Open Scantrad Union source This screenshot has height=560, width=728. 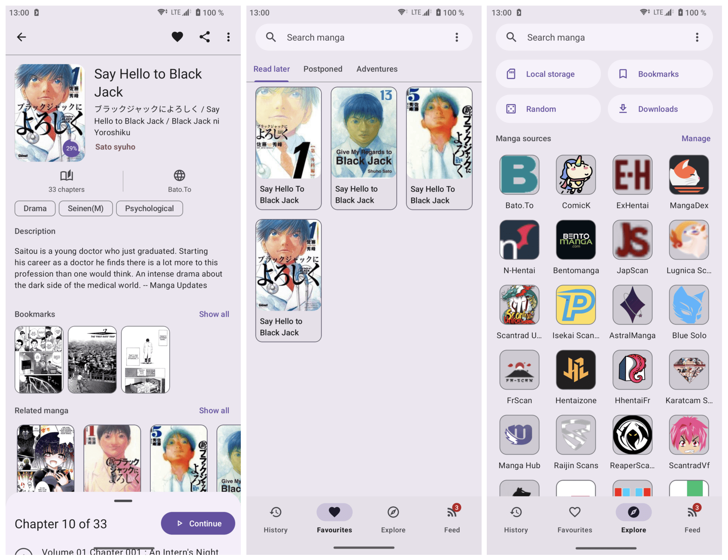coord(519,312)
